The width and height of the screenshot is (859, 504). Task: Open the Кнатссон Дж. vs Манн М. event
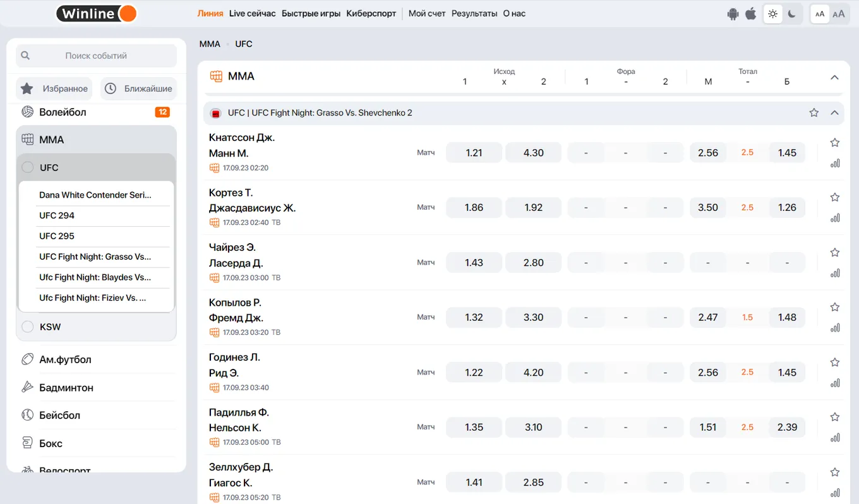pyautogui.click(x=242, y=145)
